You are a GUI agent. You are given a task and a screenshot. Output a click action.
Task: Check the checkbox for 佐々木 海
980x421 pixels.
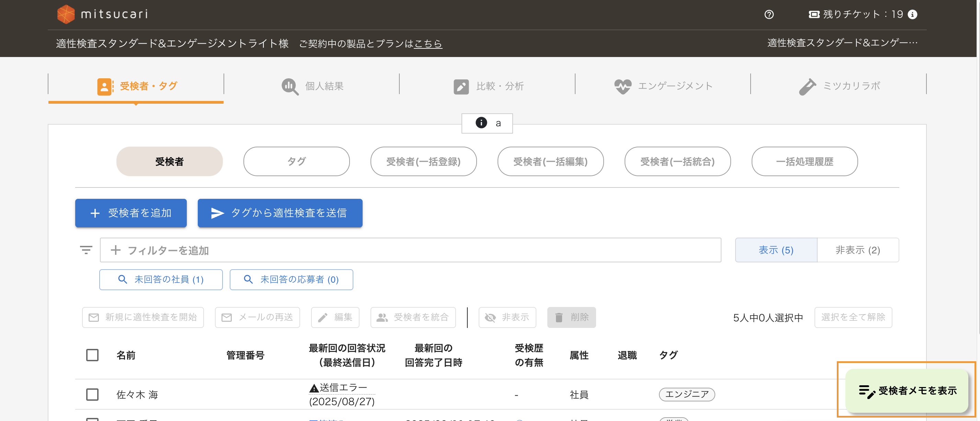[x=92, y=394]
